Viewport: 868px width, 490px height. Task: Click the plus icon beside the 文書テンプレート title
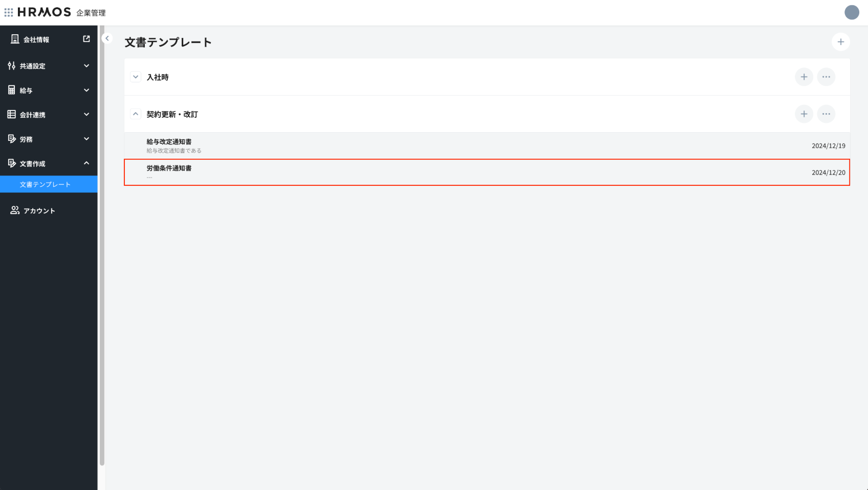coord(840,42)
